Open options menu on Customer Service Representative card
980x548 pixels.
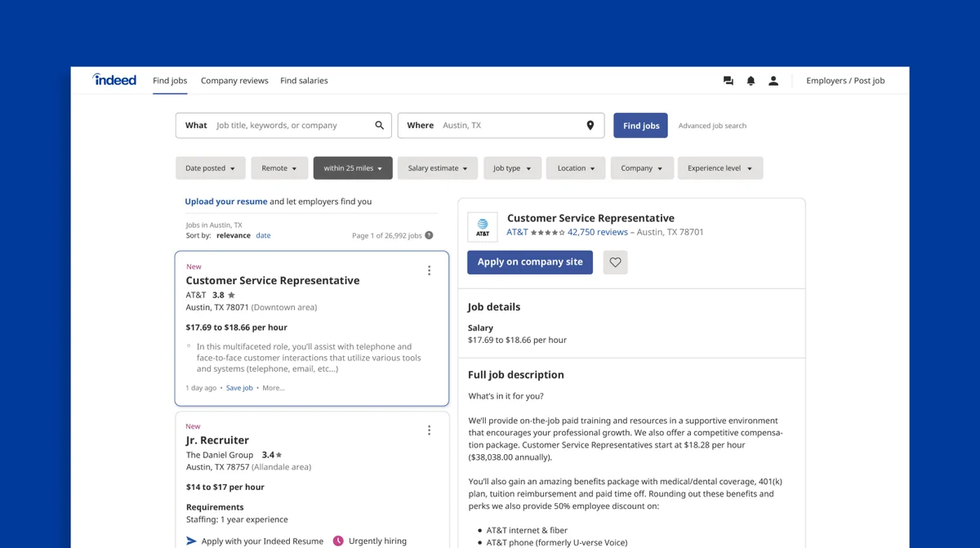(x=429, y=270)
